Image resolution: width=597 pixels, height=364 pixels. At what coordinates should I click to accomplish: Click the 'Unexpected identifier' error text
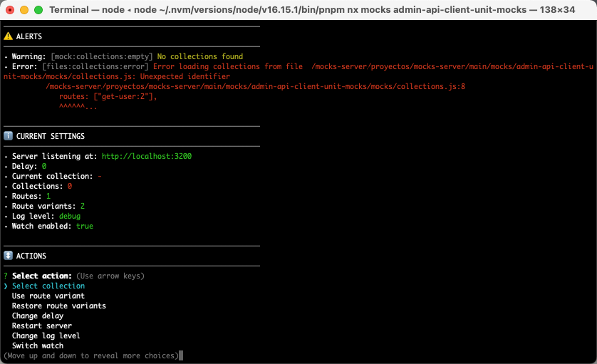(185, 76)
